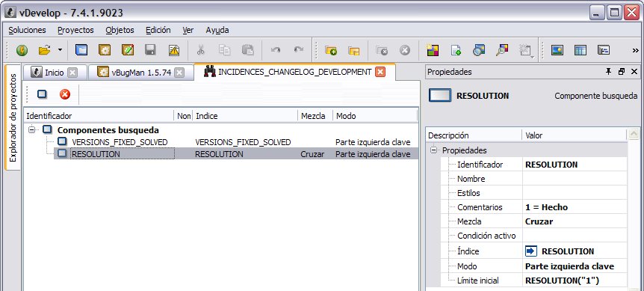Click the Límite inicial value RESOLUTION("1")
Image resolution: width=644 pixels, height=291 pixels.
[x=575, y=281]
